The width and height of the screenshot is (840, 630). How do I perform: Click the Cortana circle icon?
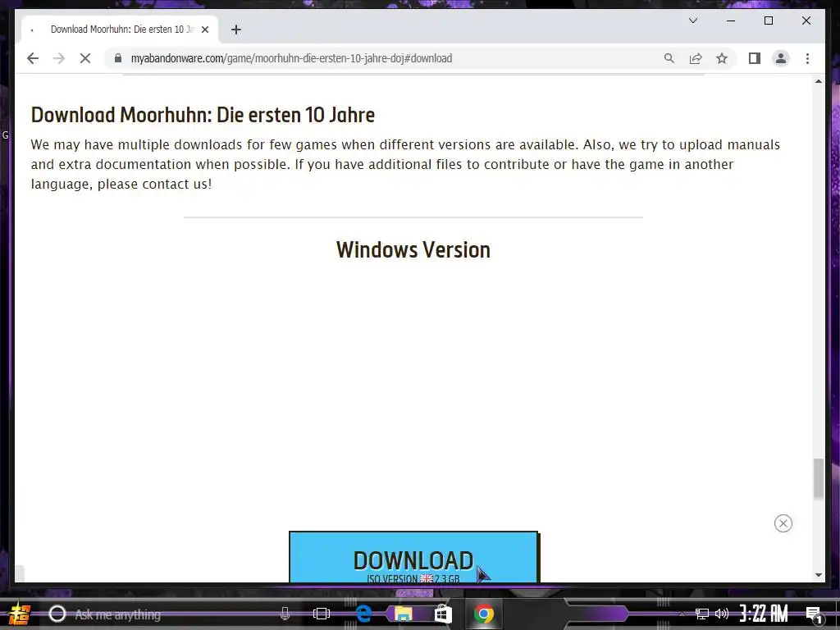coord(57,614)
